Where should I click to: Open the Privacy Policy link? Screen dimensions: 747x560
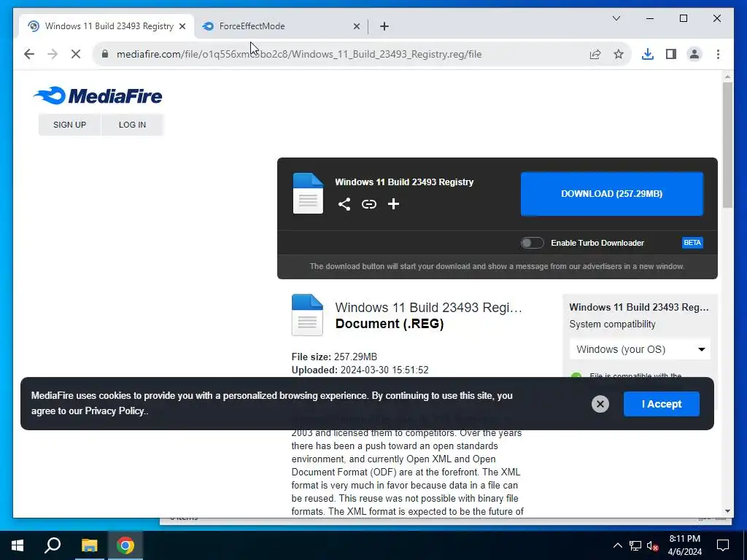coord(115,411)
